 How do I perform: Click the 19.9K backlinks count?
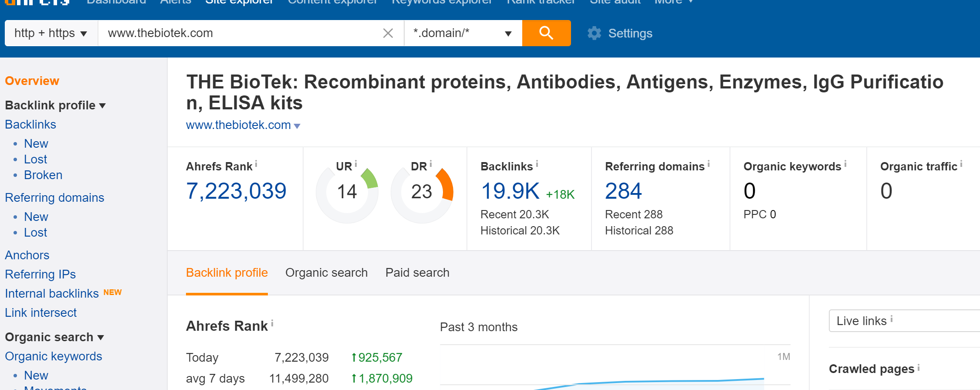click(510, 191)
